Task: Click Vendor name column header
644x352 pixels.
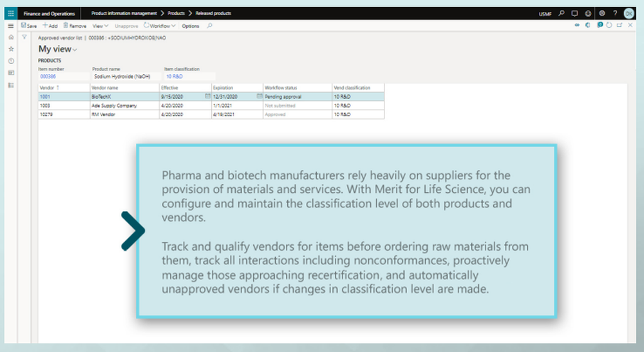Action: click(124, 88)
